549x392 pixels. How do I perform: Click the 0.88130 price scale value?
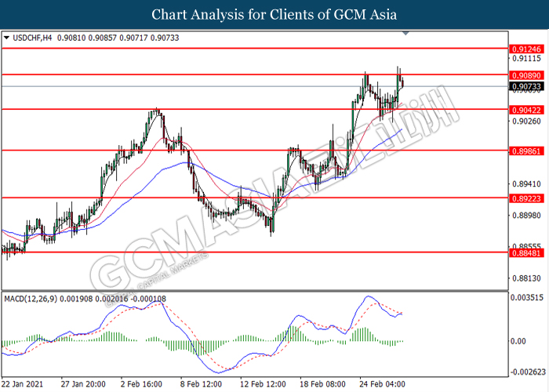point(526,278)
